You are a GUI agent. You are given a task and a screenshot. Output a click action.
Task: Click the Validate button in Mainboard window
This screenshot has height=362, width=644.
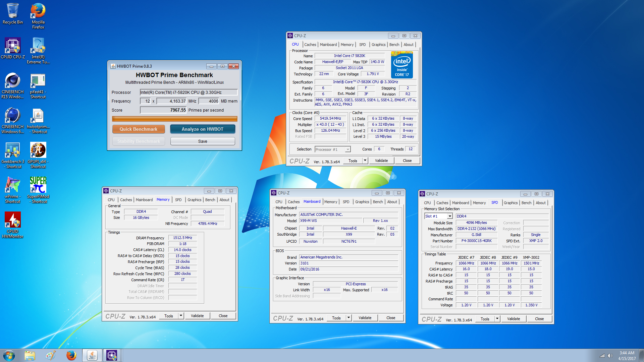365,318
